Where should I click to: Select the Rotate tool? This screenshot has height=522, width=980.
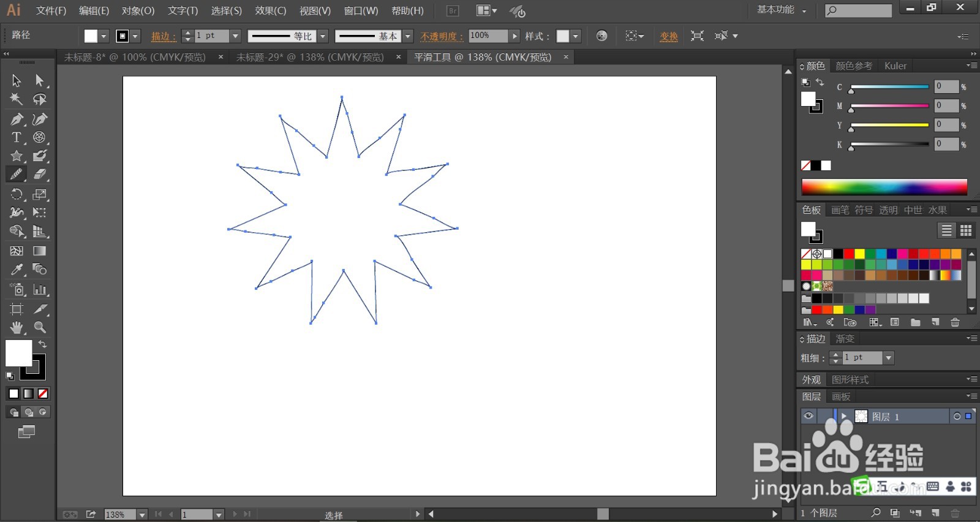pos(17,194)
